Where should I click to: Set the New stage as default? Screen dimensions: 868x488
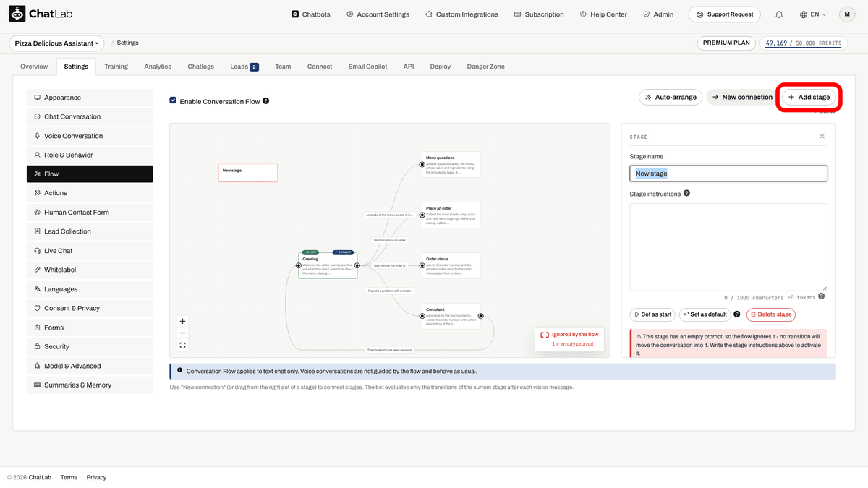705,314
